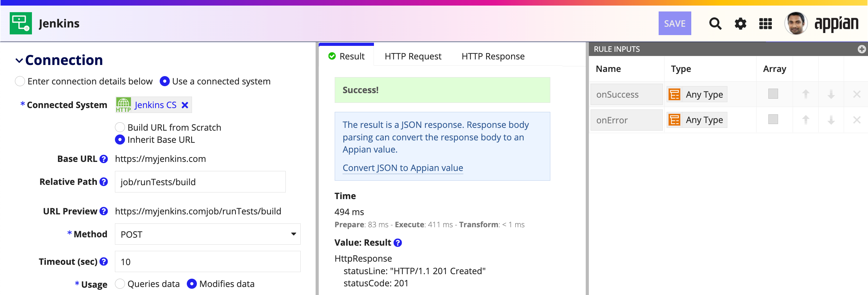Select Use a connected system option

coord(165,81)
